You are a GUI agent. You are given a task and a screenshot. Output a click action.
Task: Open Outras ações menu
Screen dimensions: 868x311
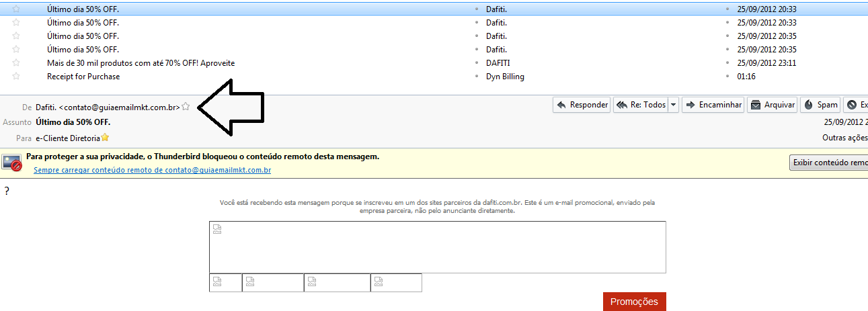844,138
